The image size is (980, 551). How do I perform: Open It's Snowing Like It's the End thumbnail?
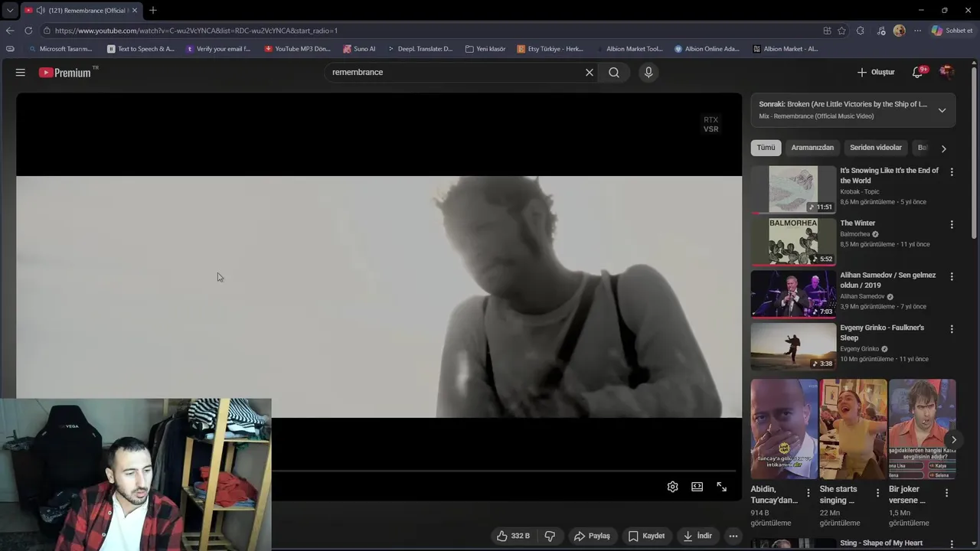pos(793,189)
